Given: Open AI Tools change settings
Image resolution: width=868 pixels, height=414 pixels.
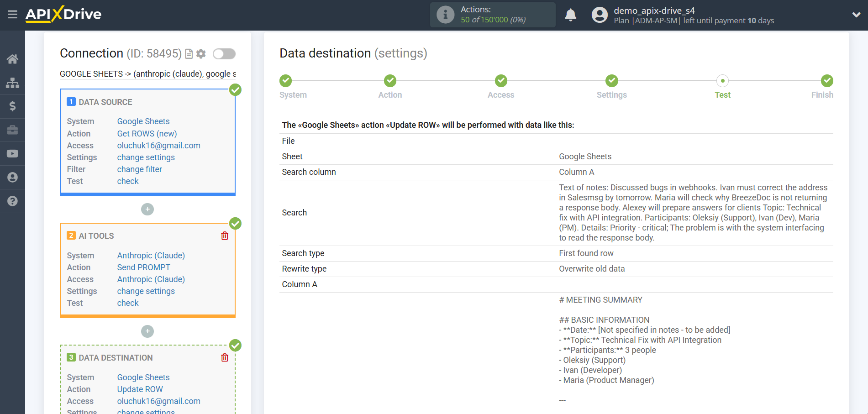Looking at the screenshot, I should click(146, 291).
